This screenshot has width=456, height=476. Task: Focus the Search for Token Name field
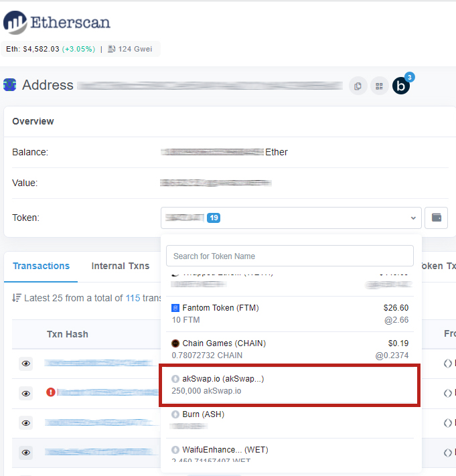click(290, 256)
